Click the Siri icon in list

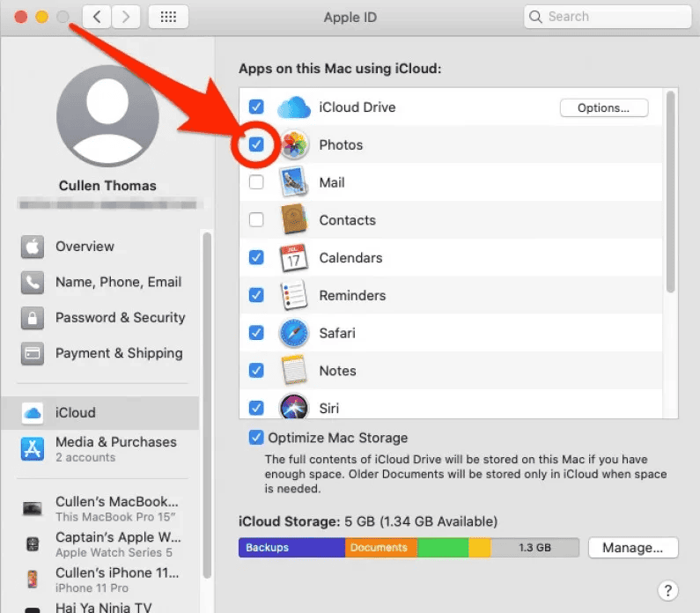pyautogui.click(x=294, y=408)
